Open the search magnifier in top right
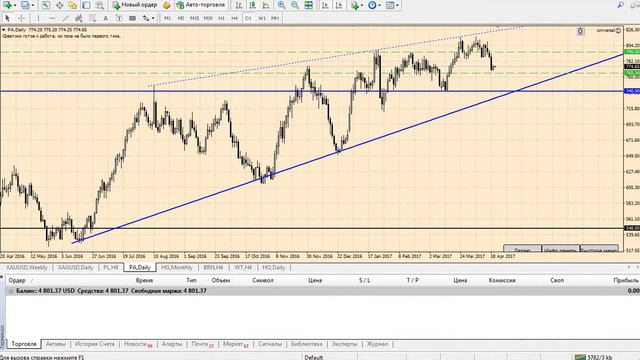Screen dimensions: 640x360 pos(620,5)
